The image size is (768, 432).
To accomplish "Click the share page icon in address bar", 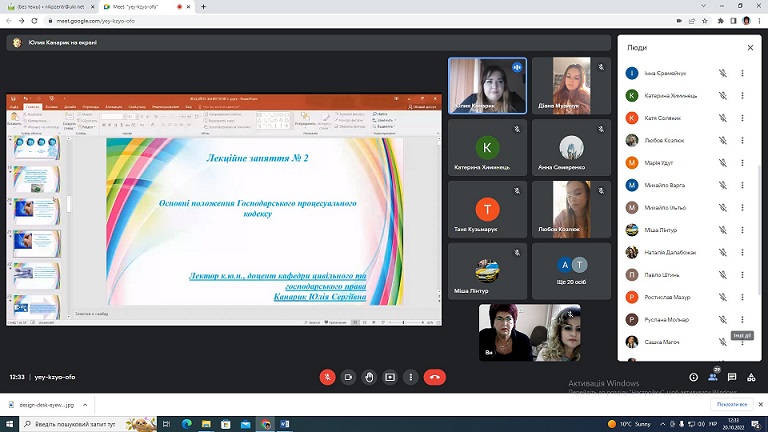I will tap(692, 21).
